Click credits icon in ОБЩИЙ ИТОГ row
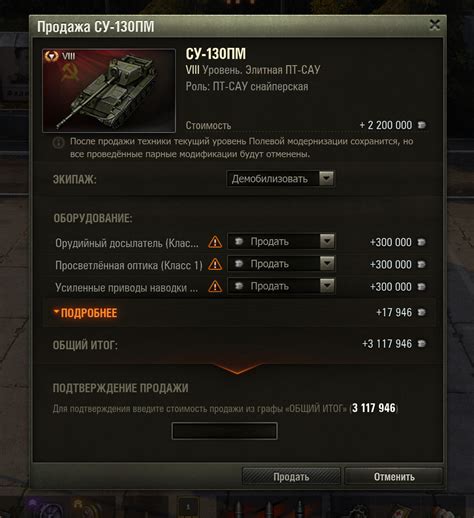This screenshot has height=518, width=474. pyautogui.click(x=422, y=343)
